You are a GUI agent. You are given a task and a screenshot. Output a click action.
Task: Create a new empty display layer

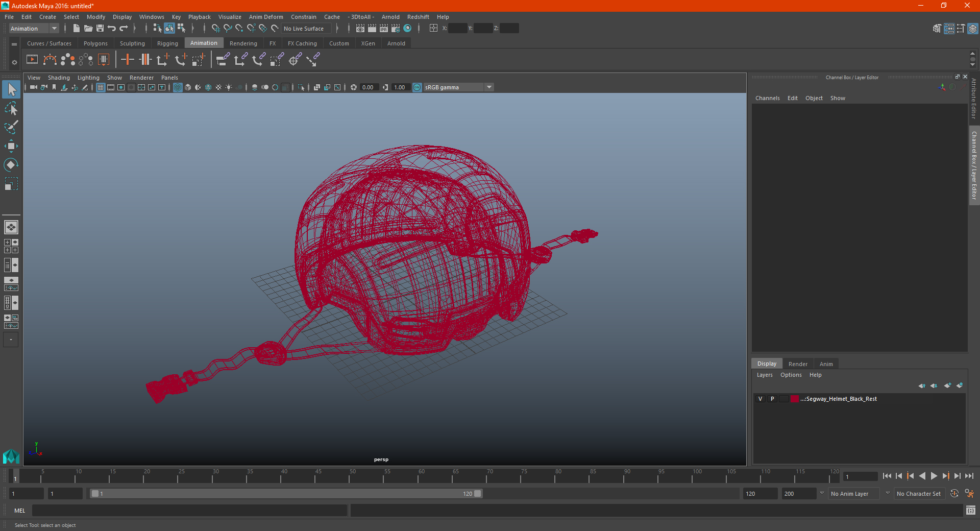pos(948,385)
